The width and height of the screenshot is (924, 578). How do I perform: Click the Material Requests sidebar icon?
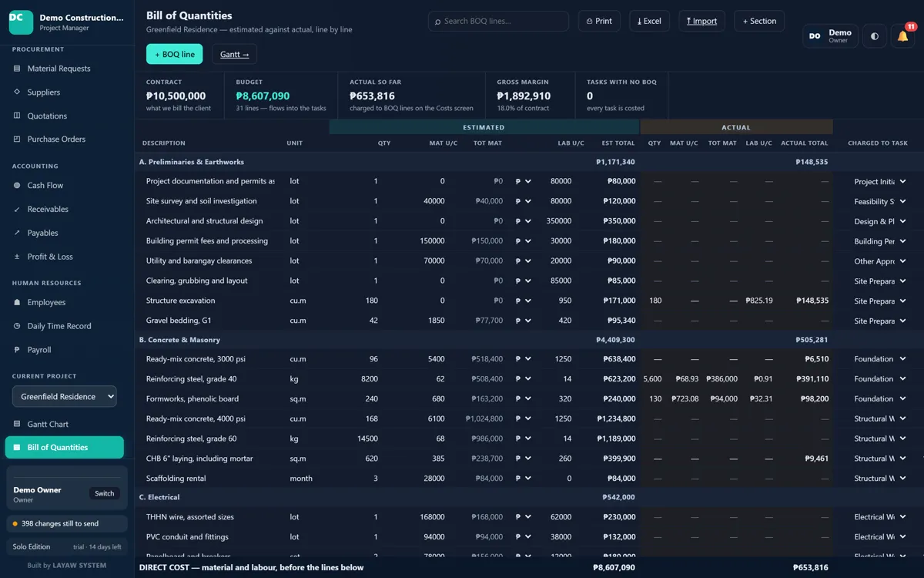[17, 69]
